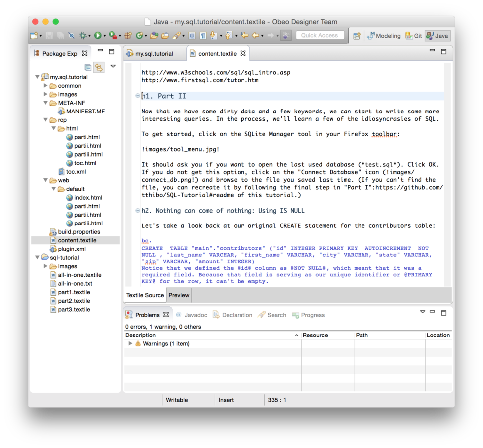Open Package Explorer view menu triangle
The width and height of the screenshot is (483, 448).
[113, 66]
